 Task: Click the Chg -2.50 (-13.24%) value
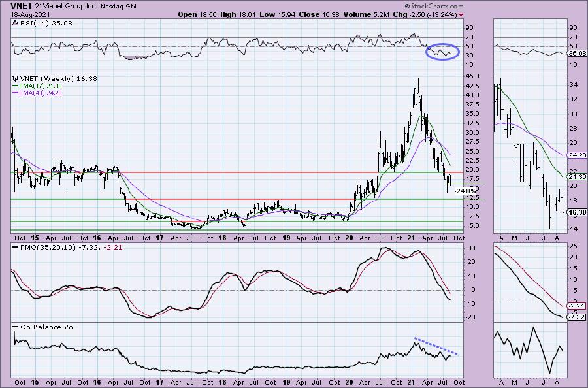tap(425, 14)
